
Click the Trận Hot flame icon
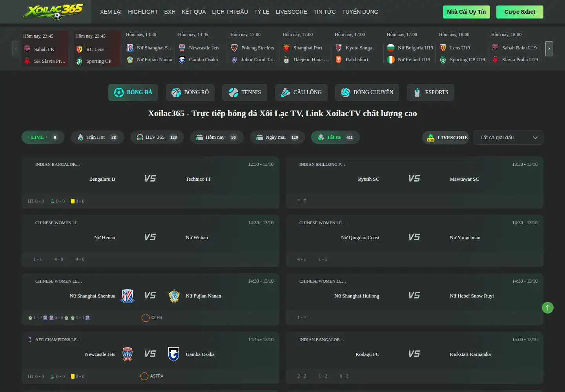(80, 137)
